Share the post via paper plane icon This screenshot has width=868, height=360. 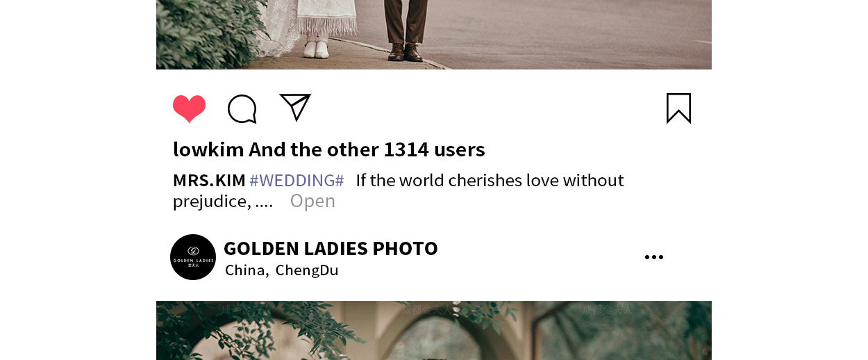click(x=295, y=107)
